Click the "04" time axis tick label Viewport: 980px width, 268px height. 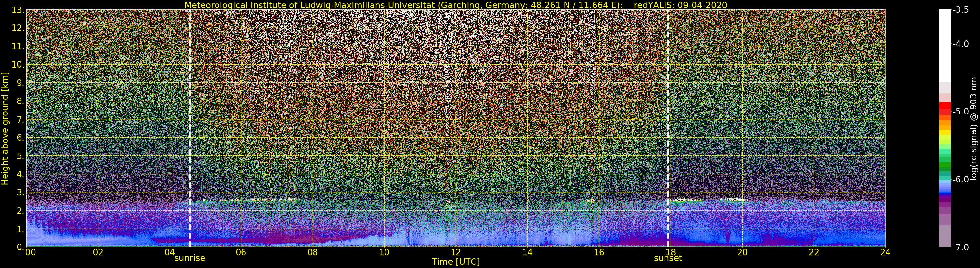coord(170,252)
